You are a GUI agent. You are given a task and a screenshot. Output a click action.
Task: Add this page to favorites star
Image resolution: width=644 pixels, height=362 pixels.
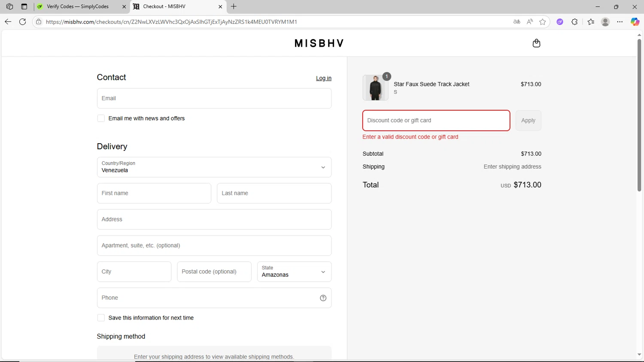pyautogui.click(x=543, y=22)
